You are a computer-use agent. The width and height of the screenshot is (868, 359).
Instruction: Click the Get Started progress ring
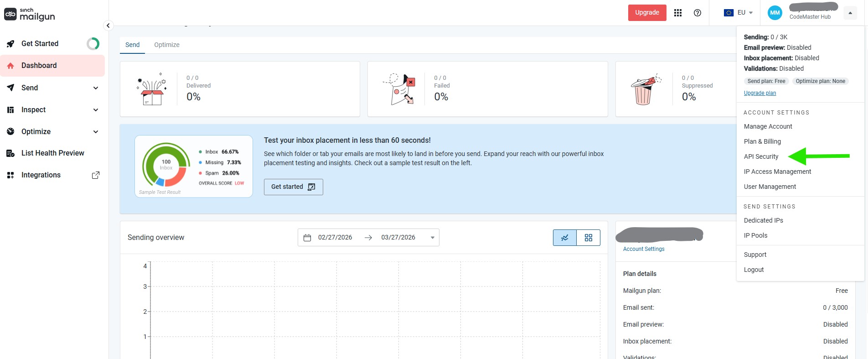[x=93, y=44]
